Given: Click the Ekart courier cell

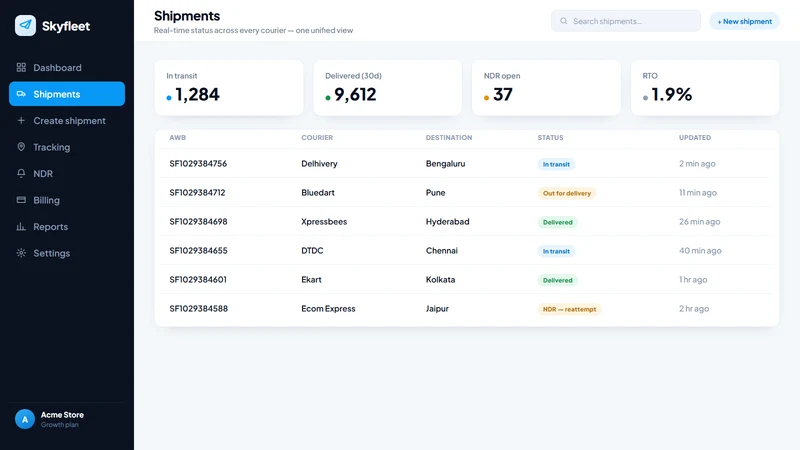Looking at the screenshot, I should 311,280.
